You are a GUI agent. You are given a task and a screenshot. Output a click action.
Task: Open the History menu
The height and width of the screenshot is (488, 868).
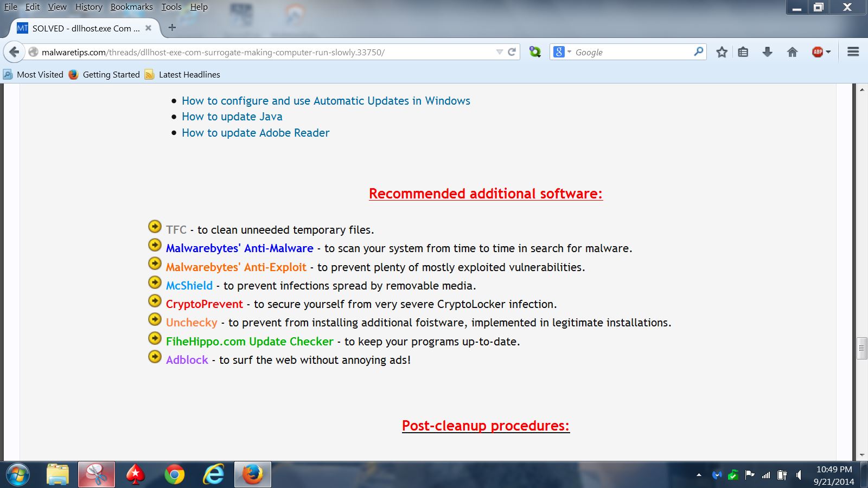[x=89, y=7]
